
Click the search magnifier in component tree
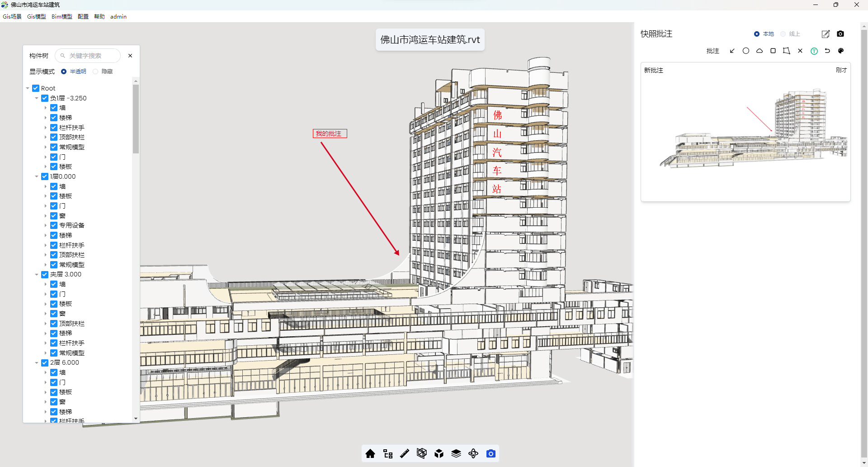pos(63,56)
